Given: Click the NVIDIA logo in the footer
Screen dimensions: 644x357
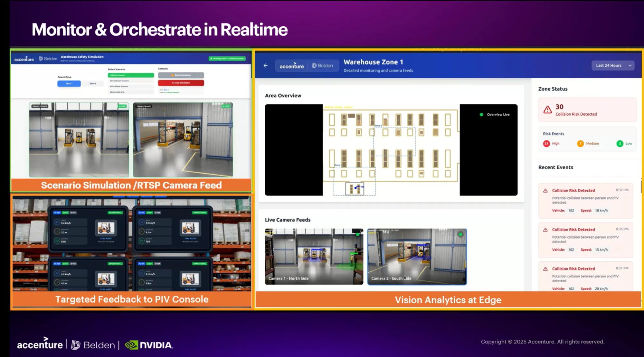Looking at the screenshot, I should coord(149,344).
